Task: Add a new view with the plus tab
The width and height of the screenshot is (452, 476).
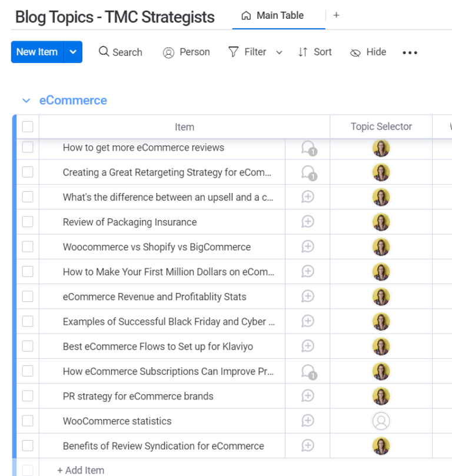Action: pos(336,15)
